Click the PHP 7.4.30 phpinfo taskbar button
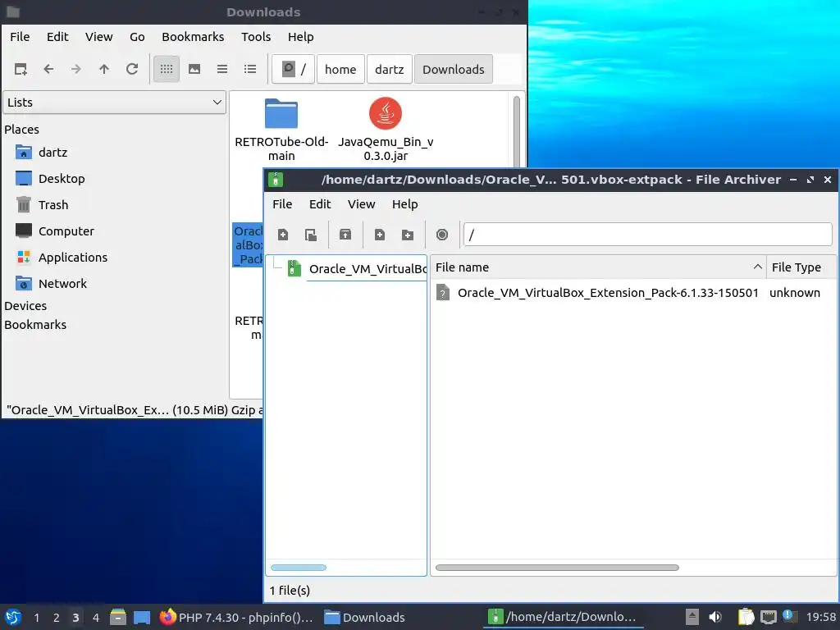Viewport: 840px width, 630px height. [x=237, y=617]
